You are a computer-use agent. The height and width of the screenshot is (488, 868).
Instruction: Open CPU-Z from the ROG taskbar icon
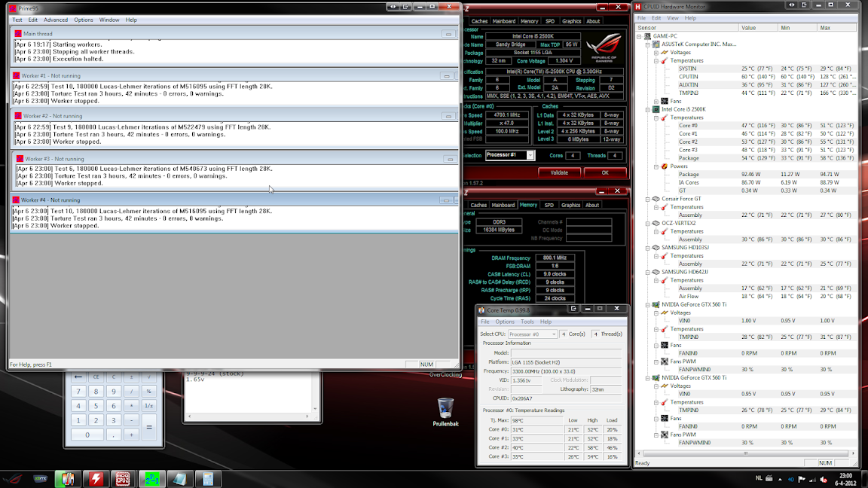(x=122, y=480)
